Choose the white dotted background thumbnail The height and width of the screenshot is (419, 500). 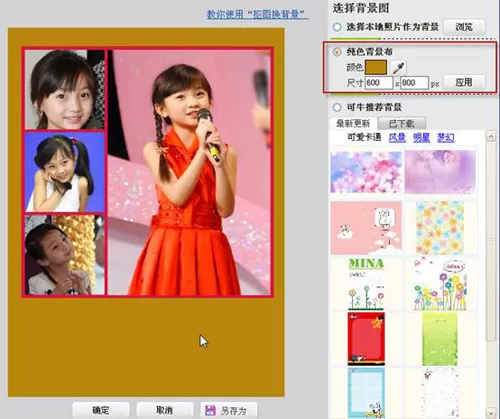coord(440,393)
